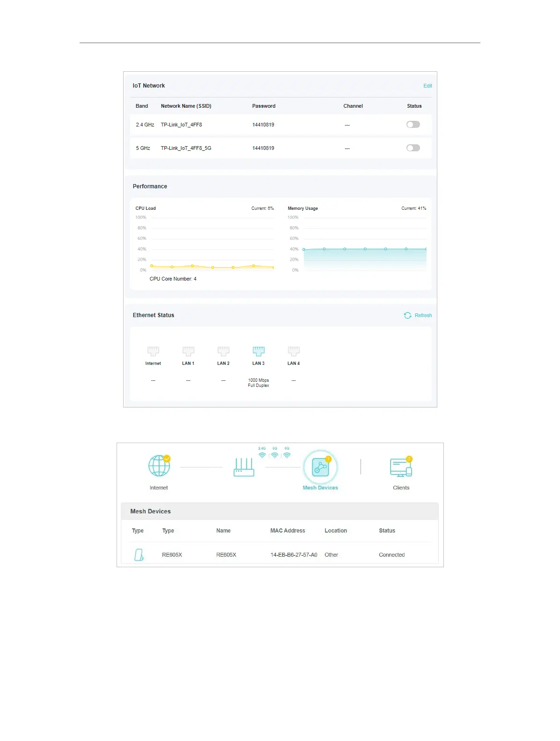Enable the 5 GHz IoT network toggle
The width and height of the screenshot is (560, 741).
(413, 148)
